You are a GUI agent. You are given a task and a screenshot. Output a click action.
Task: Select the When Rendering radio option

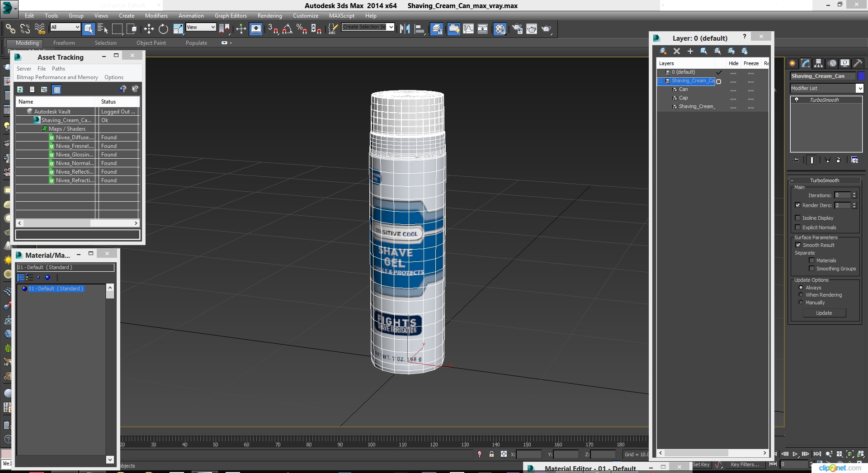coord(801,295)
